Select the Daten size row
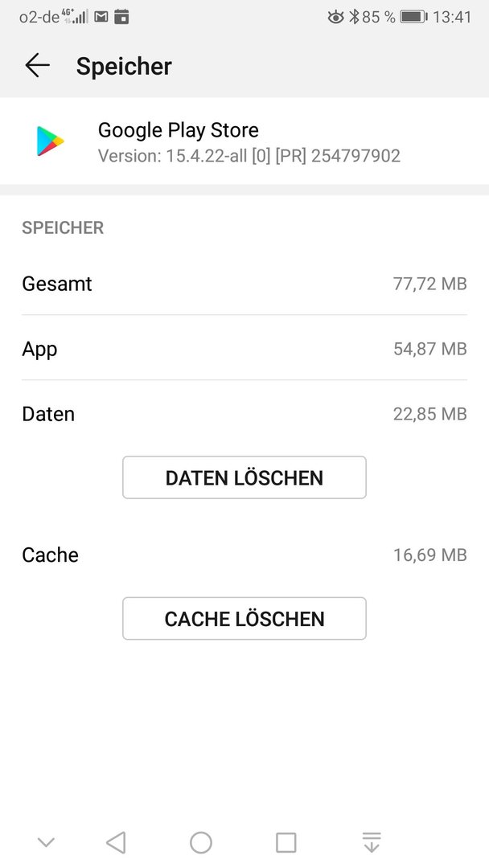The width and height of the screenshot is (489, 868). point(244,414)
